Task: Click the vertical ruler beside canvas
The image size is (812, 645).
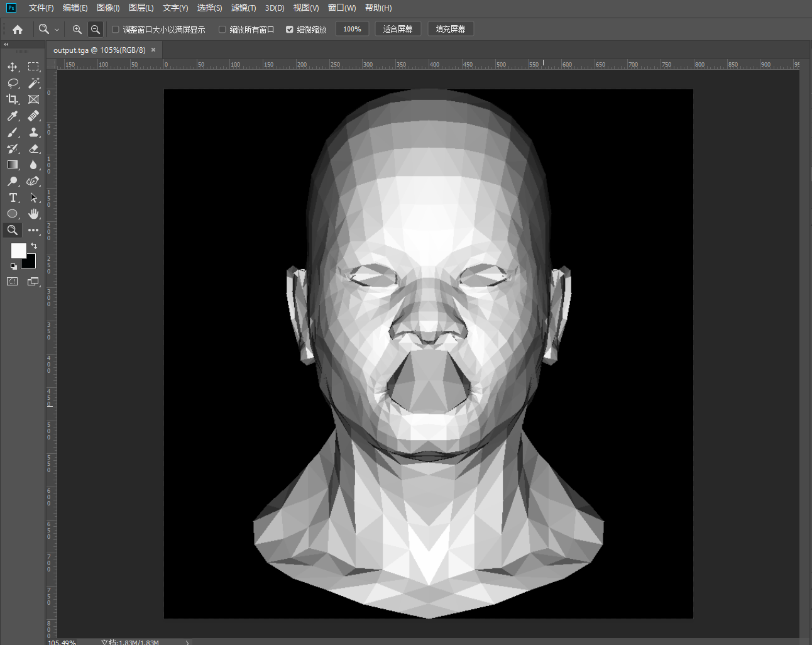Action: (x=51, y=355)
